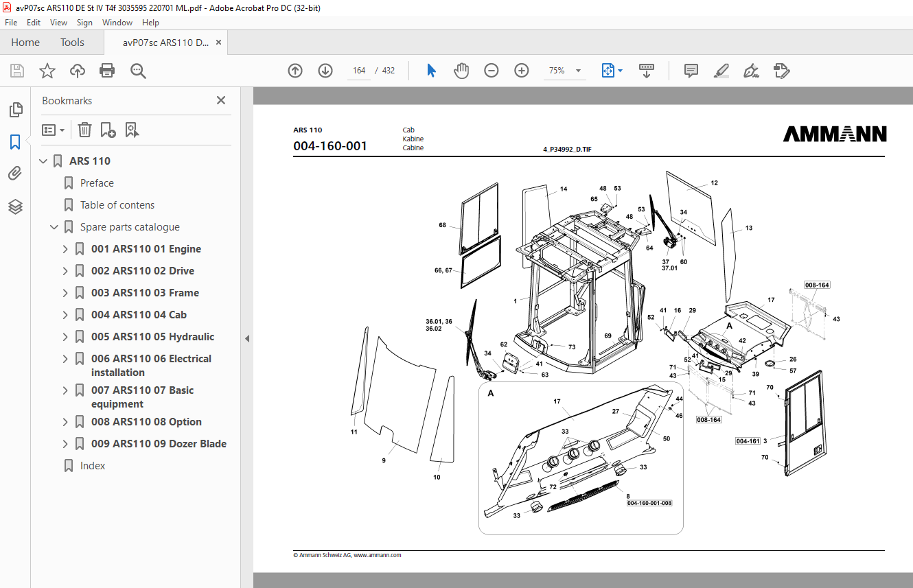Viewport: 913px width, 588px height.
Task: Go to previous page with the up arrow
Action: (x=295, y=71)
